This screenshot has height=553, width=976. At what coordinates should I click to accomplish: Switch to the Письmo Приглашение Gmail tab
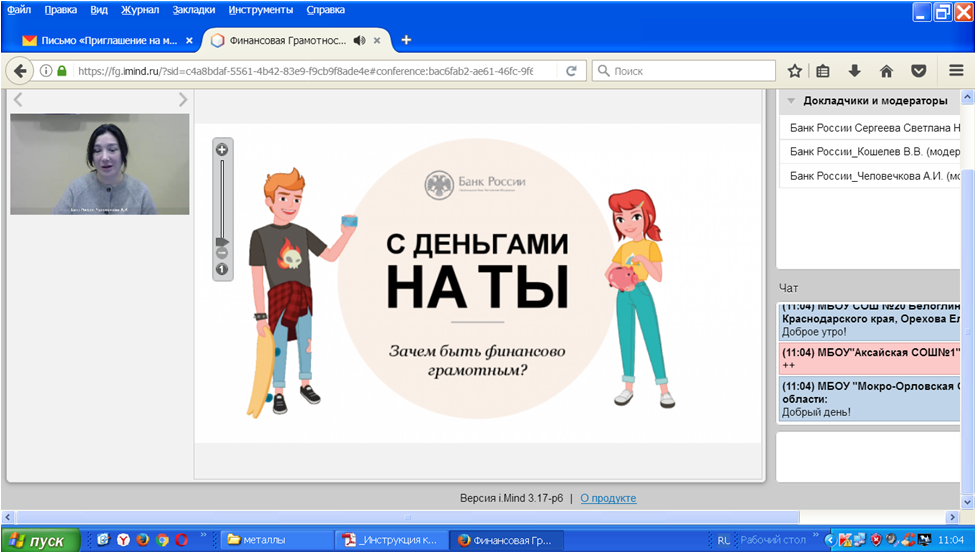(x=108, y=40)
